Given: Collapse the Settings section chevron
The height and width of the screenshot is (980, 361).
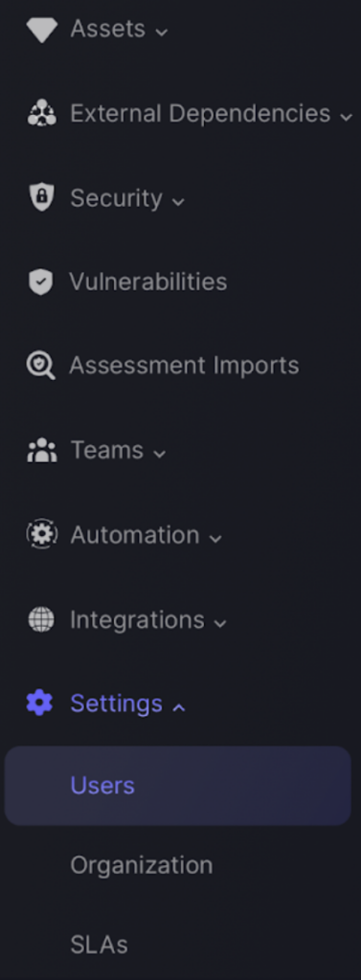Looking at the screenshot, I should [178, 707].
